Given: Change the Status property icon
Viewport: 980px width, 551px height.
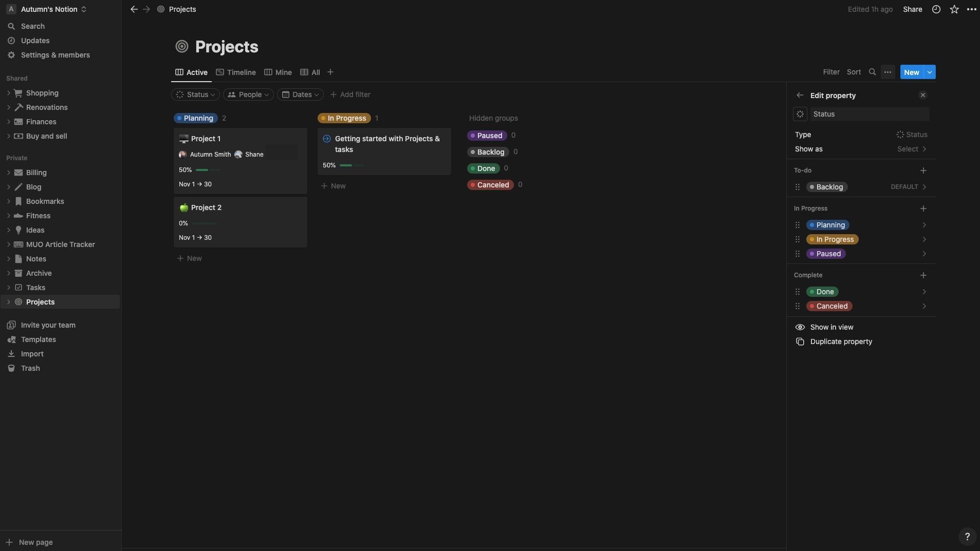Looking at the screenshot, I should pyautogui.click(x=800, y=114).
